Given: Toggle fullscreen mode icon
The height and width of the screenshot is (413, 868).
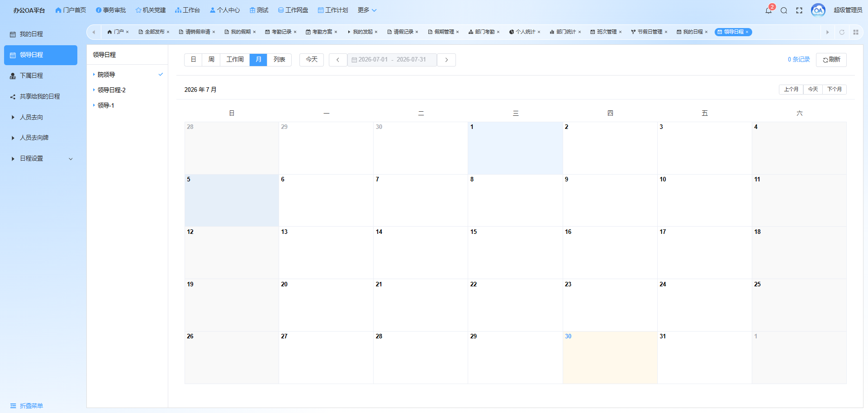Looking at the screenshot, I should coord(799,10).
